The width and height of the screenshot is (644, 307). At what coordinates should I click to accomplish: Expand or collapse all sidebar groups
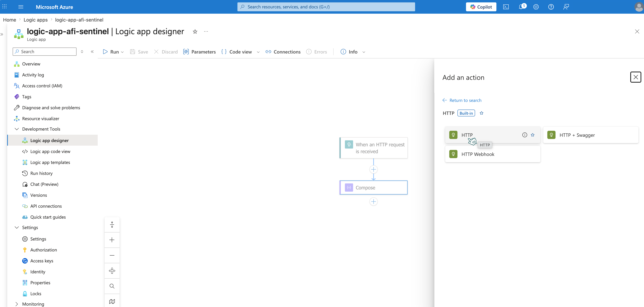[82, 52]
